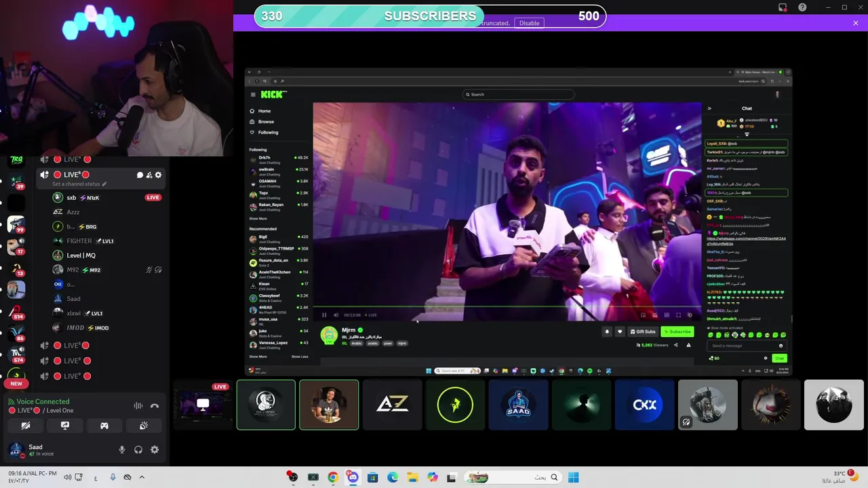Collapse the Kick chat panel
Image resolution: width=868 pixels, height=488 pixels.
click(709, 108)
